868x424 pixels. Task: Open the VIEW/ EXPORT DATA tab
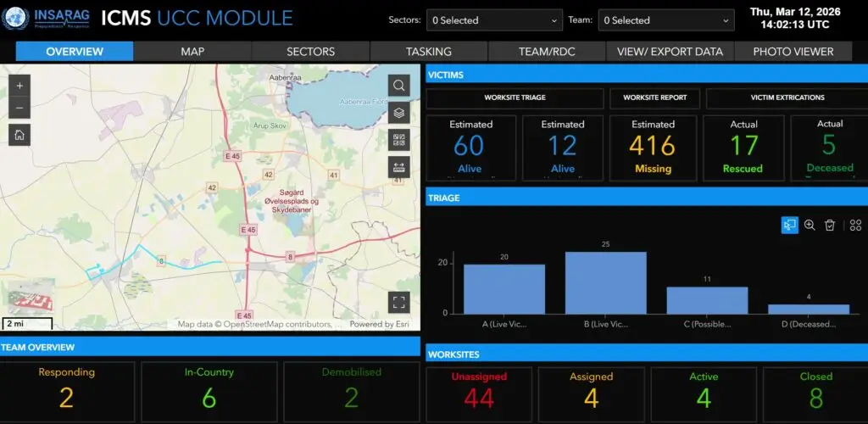(x=670, y=52)
